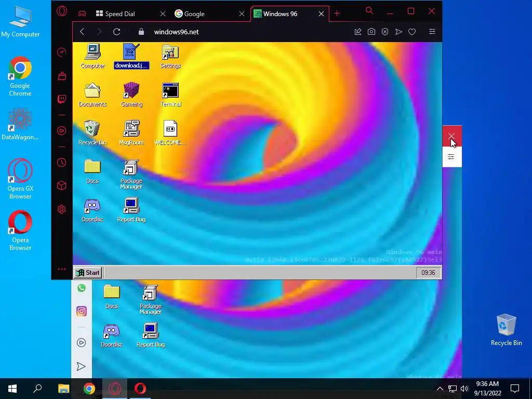This screenshot has width=532, height=399.
Task: Select the MsgRoom icon
Action: click(131, 133)
